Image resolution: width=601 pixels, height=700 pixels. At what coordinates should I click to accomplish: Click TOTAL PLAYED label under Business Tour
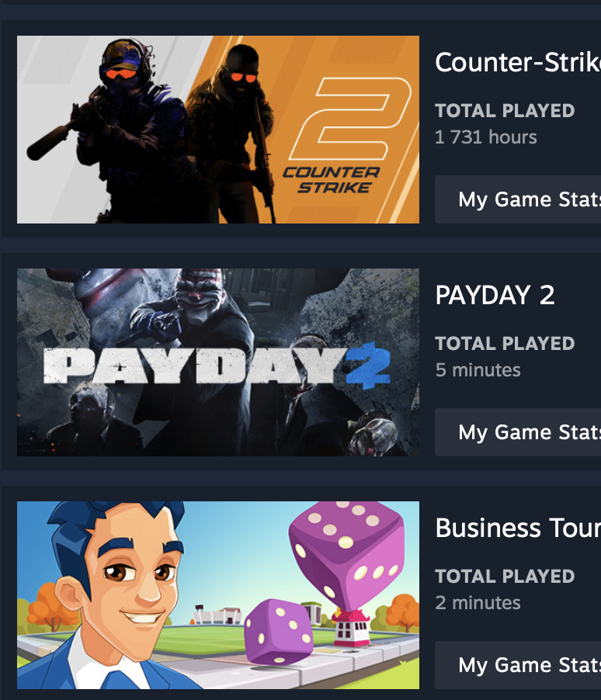pos(505,577)
